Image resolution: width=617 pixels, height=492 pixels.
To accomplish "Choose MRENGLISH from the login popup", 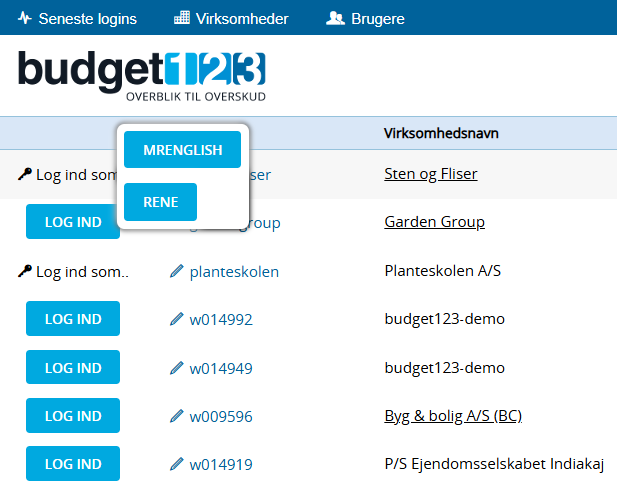I will [x=182, y=150].
